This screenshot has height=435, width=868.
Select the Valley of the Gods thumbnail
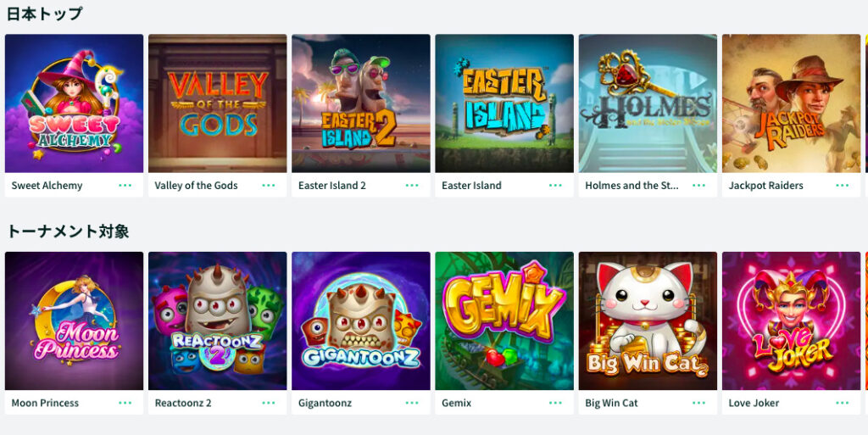click(218, 103)
